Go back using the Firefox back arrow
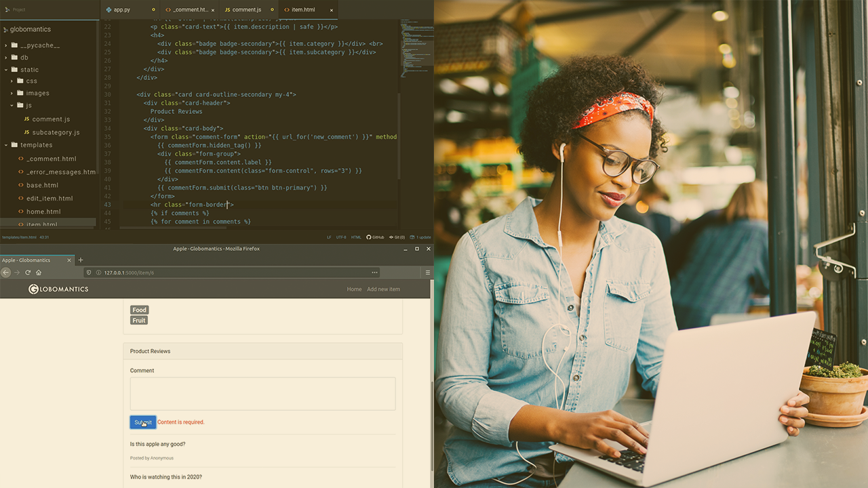Viewport: 868px width, 488px height. click(5, 272)
